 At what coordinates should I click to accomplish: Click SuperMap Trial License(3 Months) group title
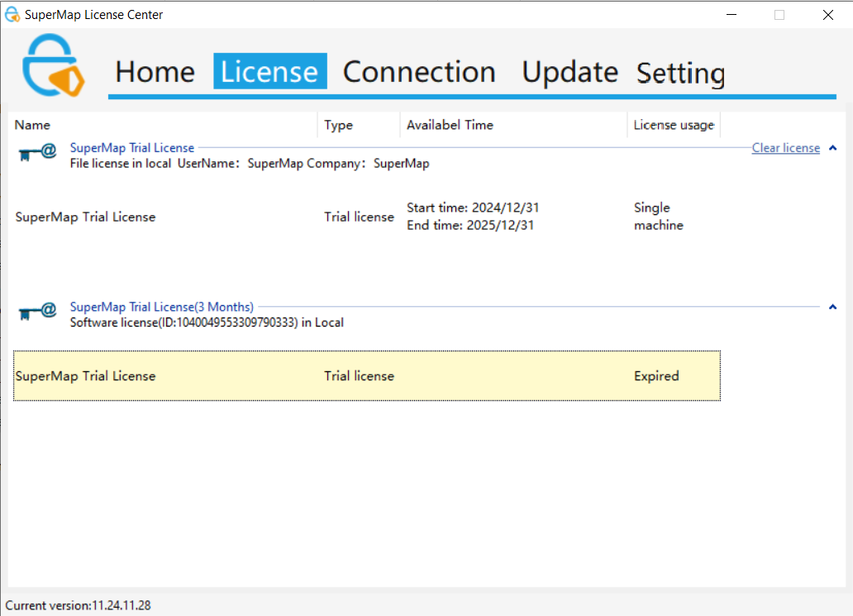[x=162, y=307]
